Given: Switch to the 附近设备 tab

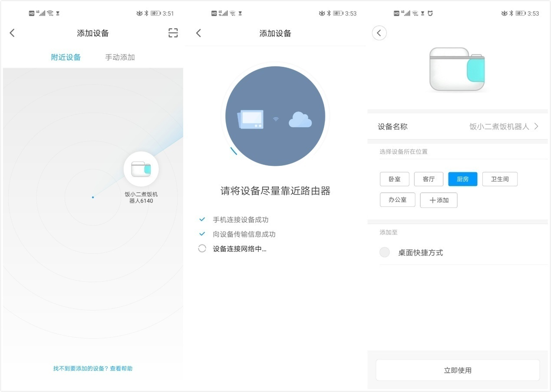Looking at the screenshot, I should 66,57.
